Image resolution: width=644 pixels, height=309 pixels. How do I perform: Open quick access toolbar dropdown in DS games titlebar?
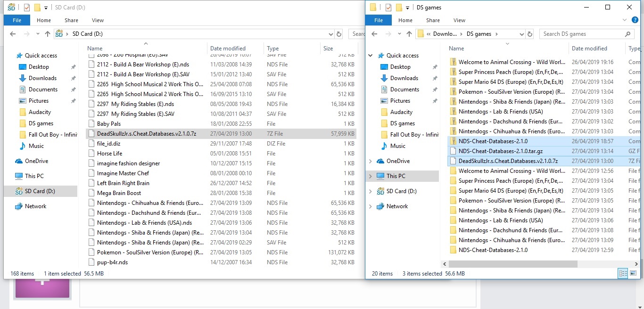(407, 8)
